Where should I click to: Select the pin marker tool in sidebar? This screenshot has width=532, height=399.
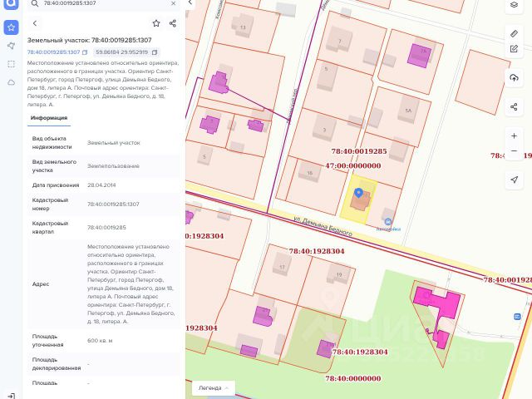pyautogui.click(x=11, y=46)
